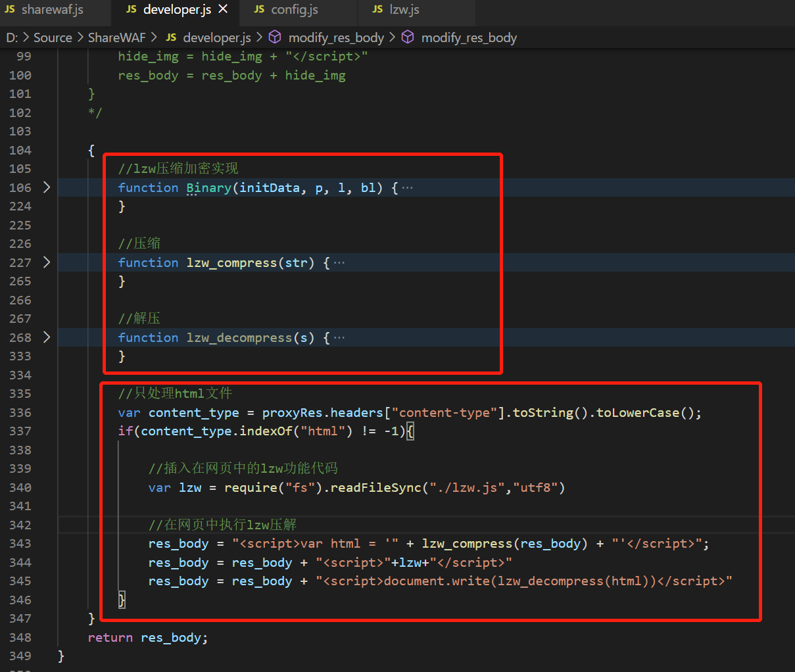This screenshot has height=672, width=795.
Task: Click the "content-type" string literal
Action: pyautogui.click(x=445, y=412)
